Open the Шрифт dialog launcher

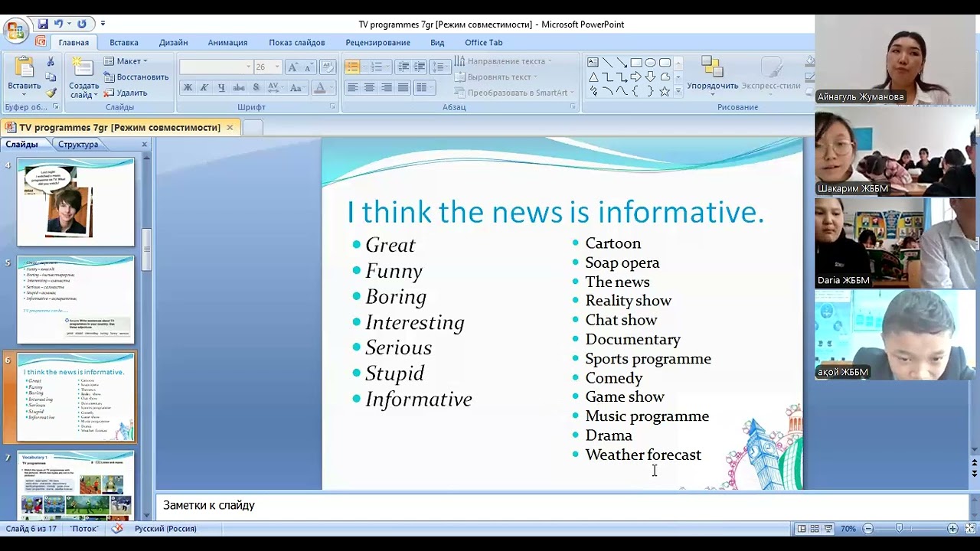(332, 107)
